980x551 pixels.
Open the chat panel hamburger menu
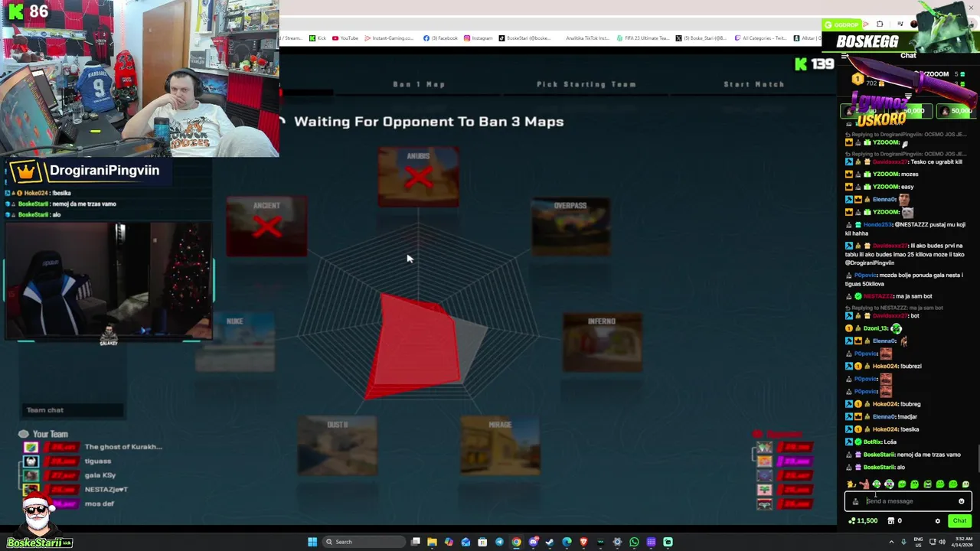coord(845,56)
